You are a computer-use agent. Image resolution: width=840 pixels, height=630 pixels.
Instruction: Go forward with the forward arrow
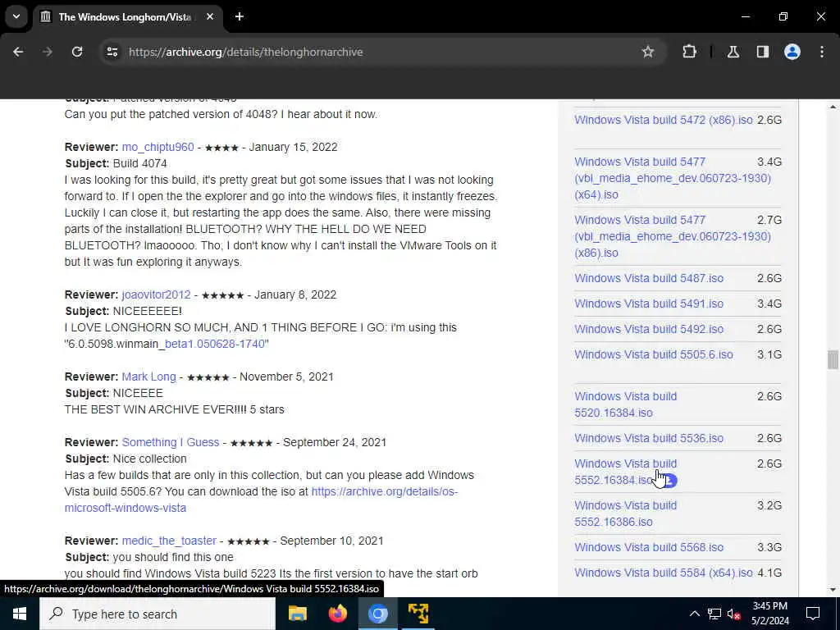tap(48, 52)
